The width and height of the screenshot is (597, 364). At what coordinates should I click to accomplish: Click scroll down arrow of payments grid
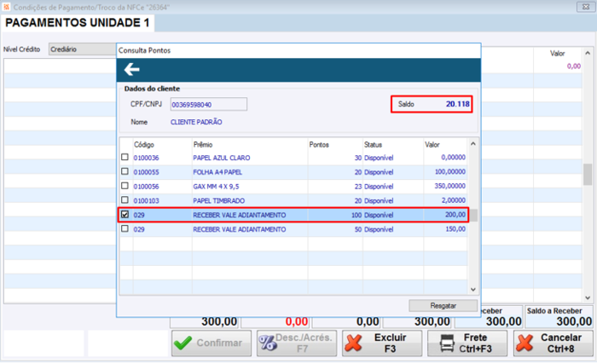coord(588,298)
